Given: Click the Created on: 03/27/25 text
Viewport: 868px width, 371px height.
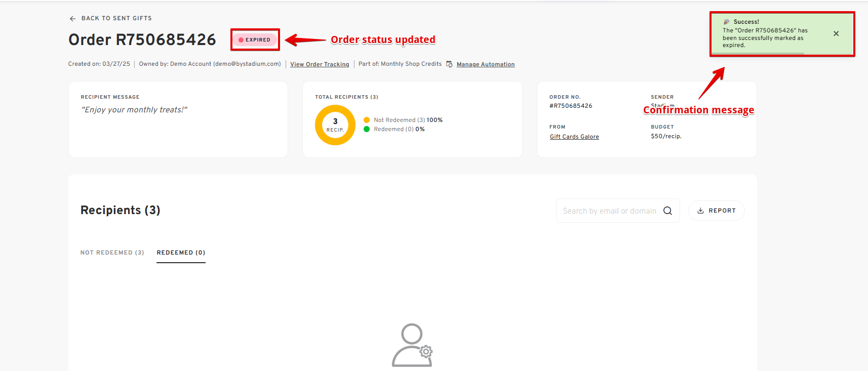Looking at the screenshot, I should point(99,64).
